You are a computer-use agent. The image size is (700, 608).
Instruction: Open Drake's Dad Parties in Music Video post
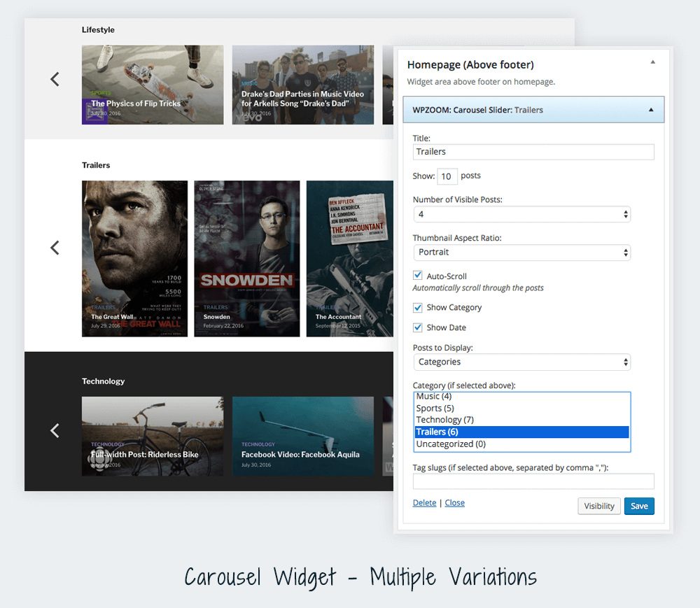point(303,85)
